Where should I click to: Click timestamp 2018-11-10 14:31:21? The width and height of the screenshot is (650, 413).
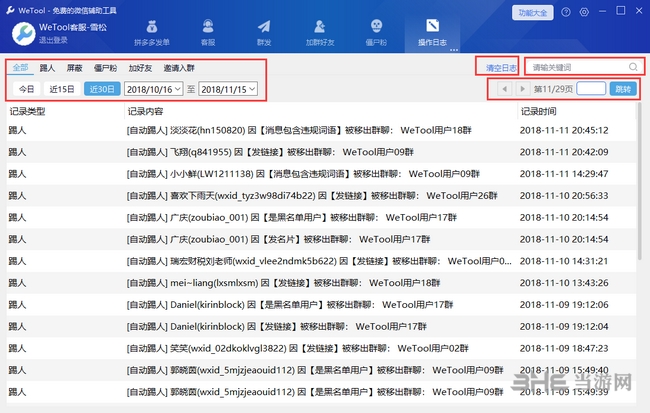(x=564, y=261)
